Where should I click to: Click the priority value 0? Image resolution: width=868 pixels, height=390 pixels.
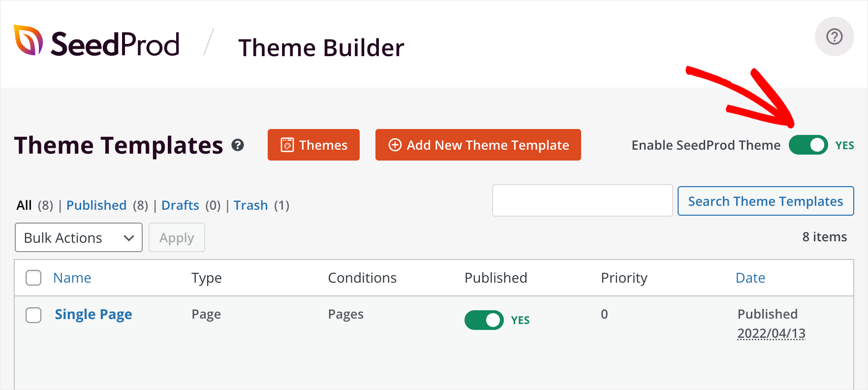click(x=604, y=314)
